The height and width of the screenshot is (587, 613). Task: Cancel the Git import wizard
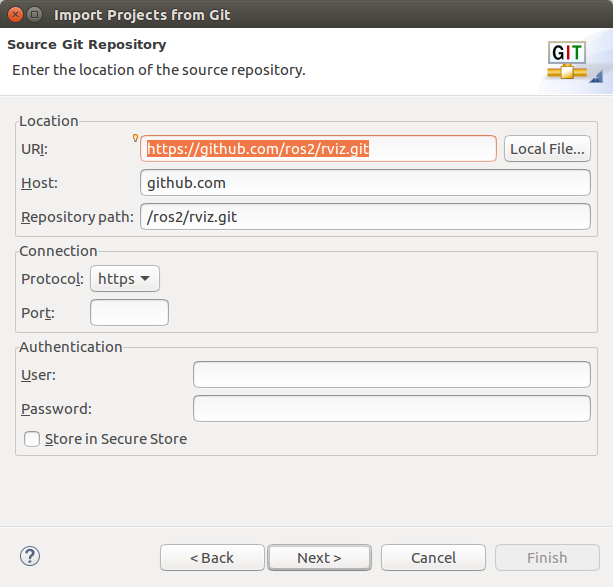pos(433,558)
